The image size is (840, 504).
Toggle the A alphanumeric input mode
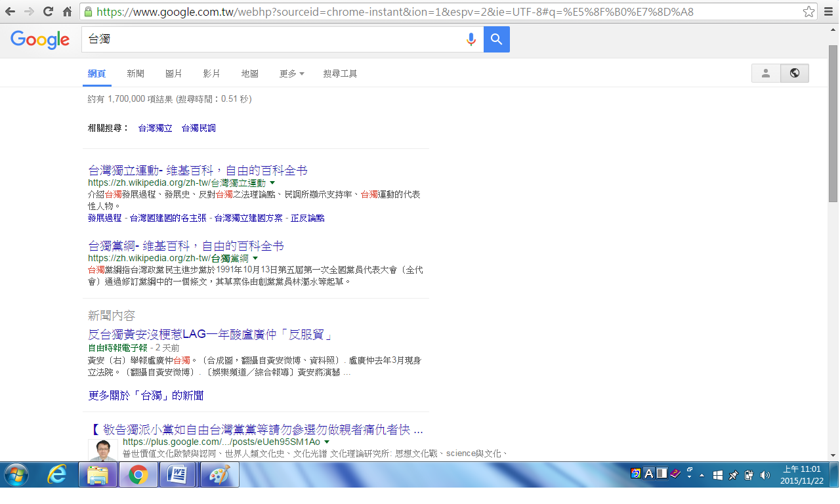[649, 474]
